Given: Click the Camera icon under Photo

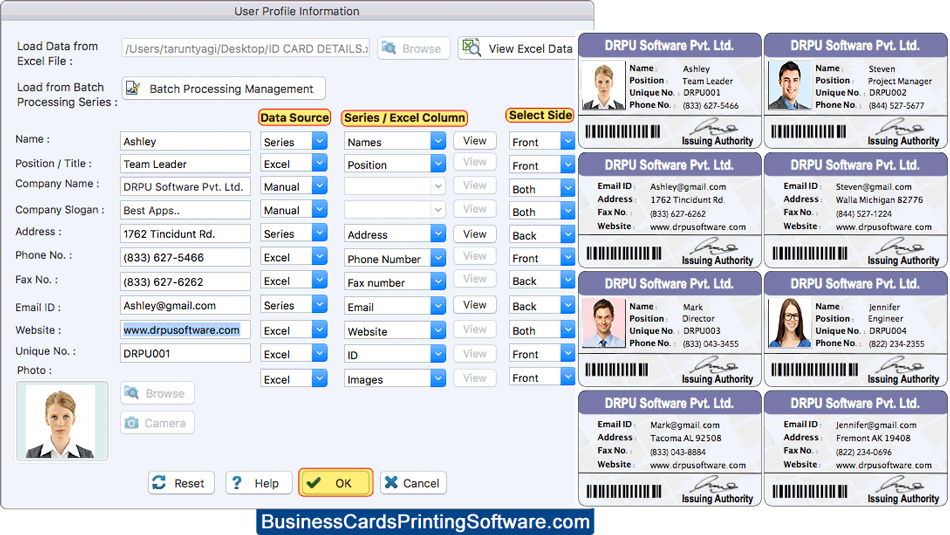Looking at the screenshot, I should tap(131, 423).
